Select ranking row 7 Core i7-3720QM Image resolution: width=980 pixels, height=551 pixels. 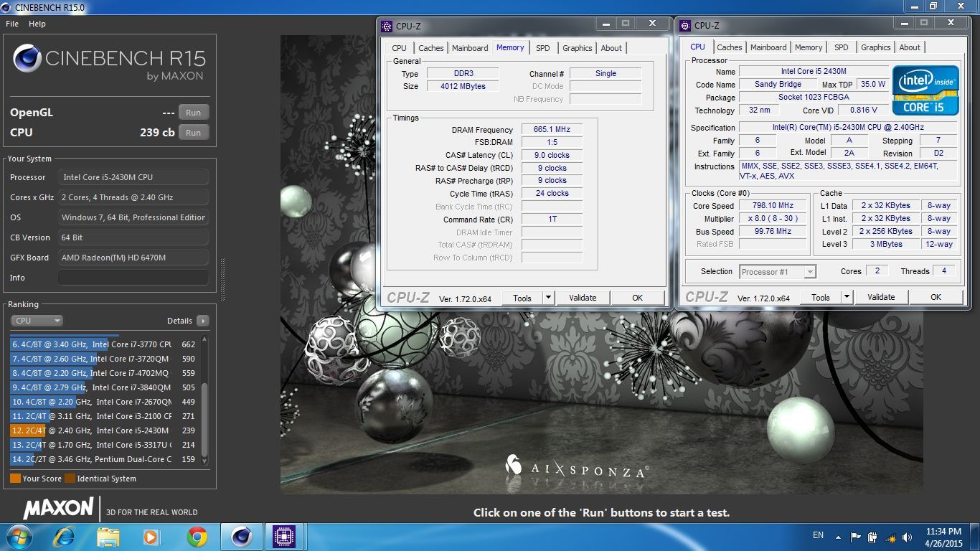click(104, 359)
